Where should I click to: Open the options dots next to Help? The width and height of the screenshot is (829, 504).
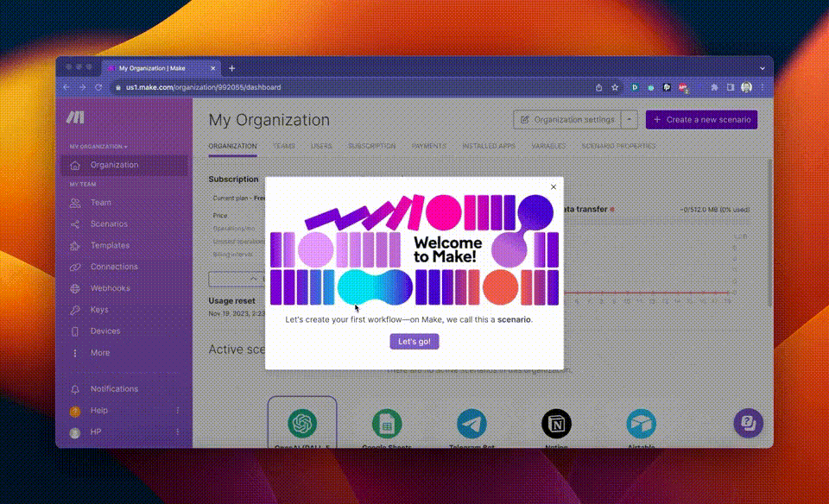pos(178,411)
